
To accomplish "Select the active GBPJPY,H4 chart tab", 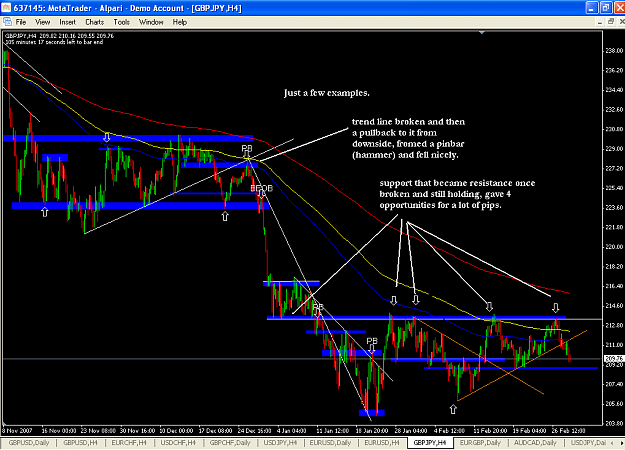I will coord(430,442).
